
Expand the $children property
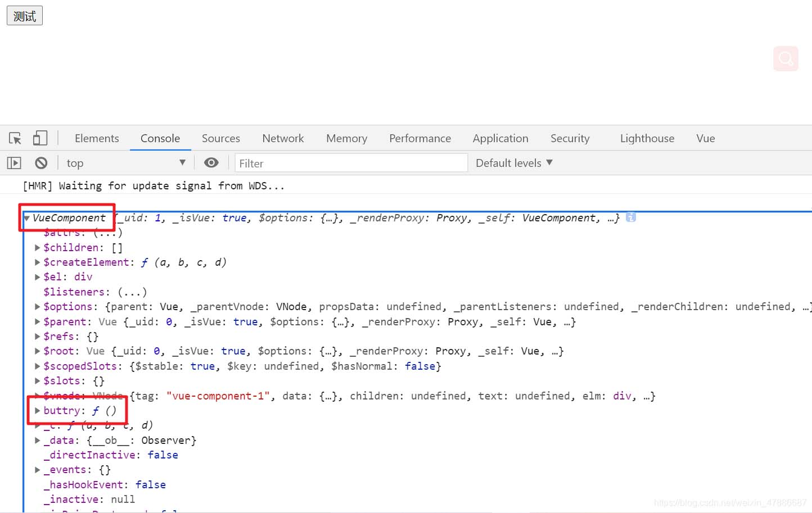coord(37,248)
